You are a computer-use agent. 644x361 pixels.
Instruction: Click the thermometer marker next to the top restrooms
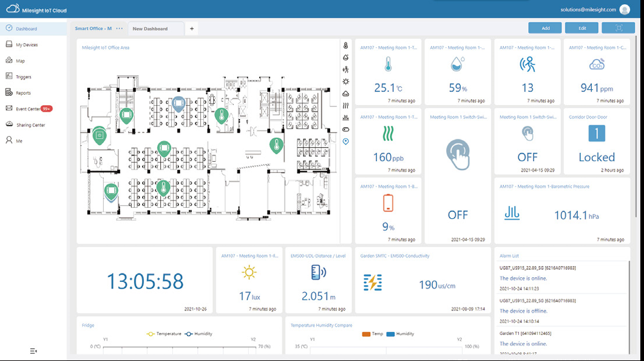point(222,115)
